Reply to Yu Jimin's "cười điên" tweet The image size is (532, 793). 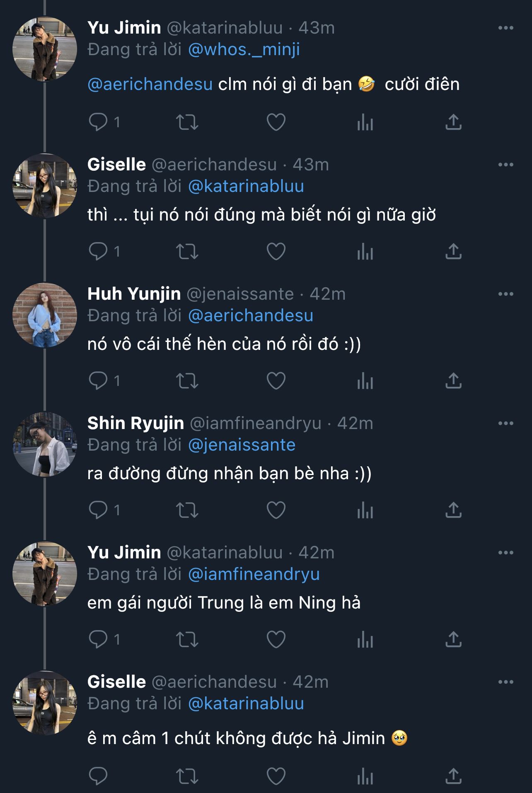click(x=98, y=122)
